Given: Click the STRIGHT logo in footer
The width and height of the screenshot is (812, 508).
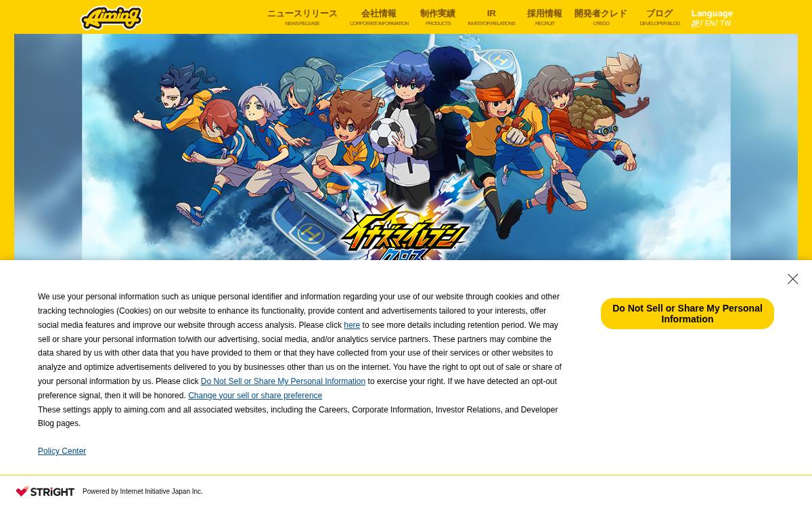Looking at the screenshot, I should 45,491.
